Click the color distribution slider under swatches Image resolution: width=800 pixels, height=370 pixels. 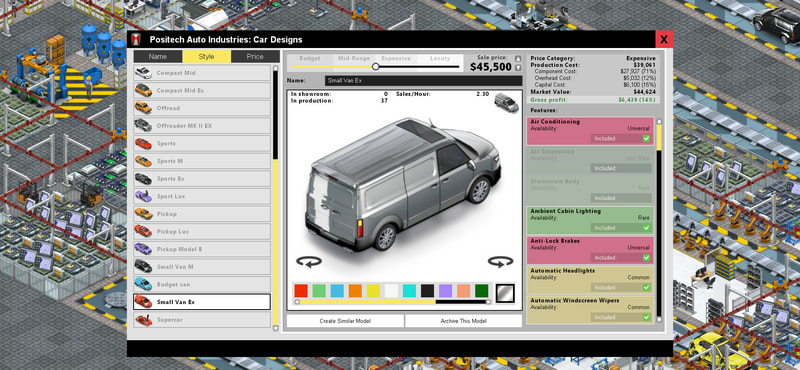[392, 302]
